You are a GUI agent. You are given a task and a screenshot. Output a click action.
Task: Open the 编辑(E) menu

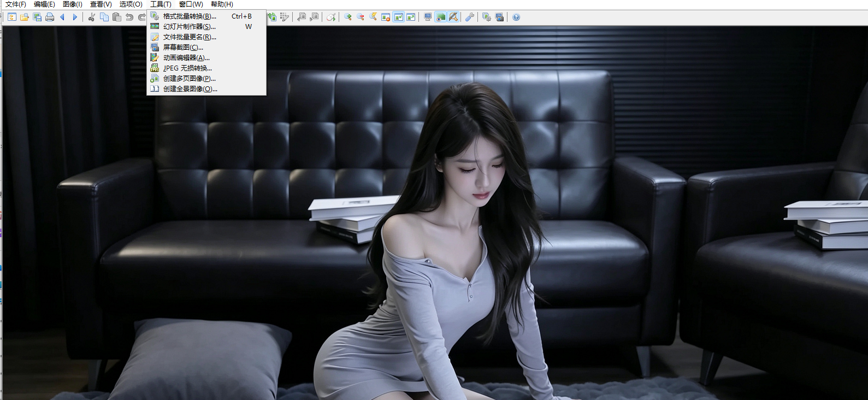(x=44, y=4)
